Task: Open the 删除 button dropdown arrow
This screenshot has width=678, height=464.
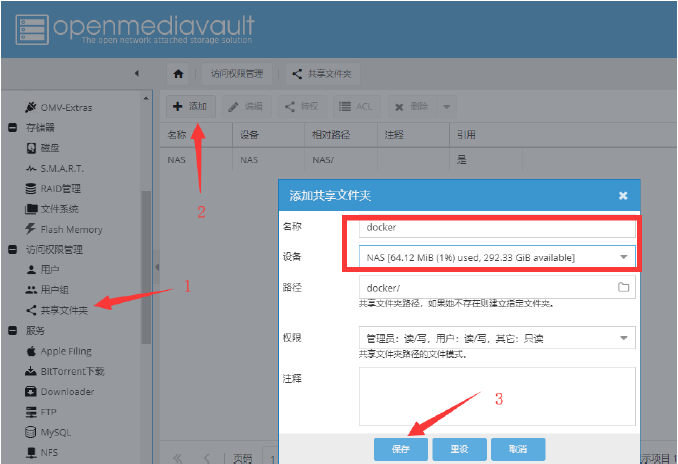Action: (x=446, y=106)
